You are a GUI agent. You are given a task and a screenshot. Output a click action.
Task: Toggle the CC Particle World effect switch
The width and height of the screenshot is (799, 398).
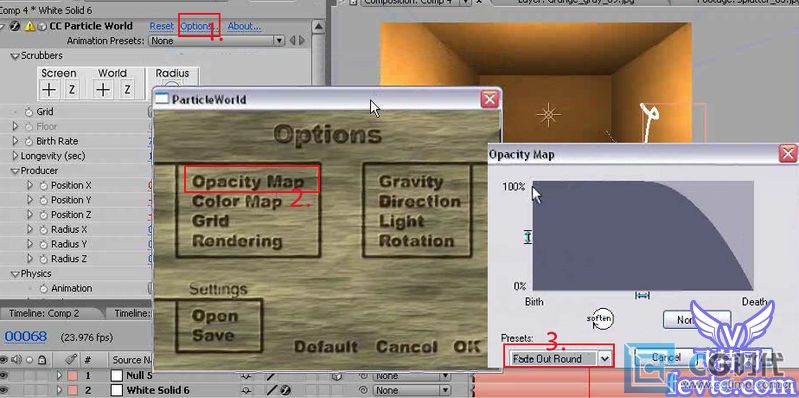pyautogui.click(x=14, y=26)
